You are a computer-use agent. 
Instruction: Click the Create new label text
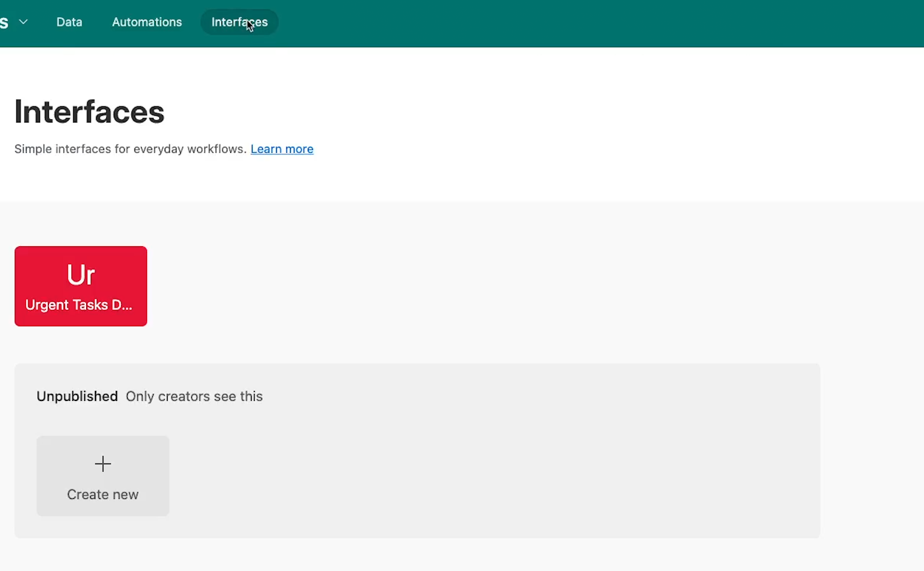103,494
